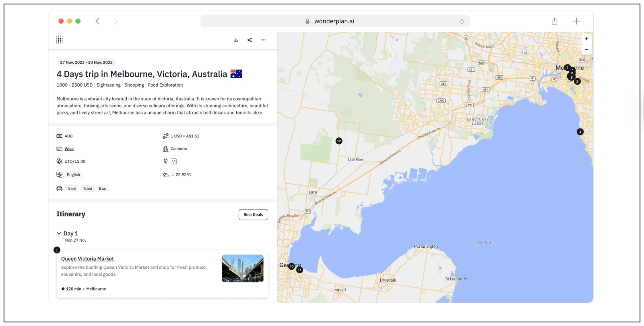Select map marker number 1 in Melbourne
644x326 pixels.
tap(568, 68)
